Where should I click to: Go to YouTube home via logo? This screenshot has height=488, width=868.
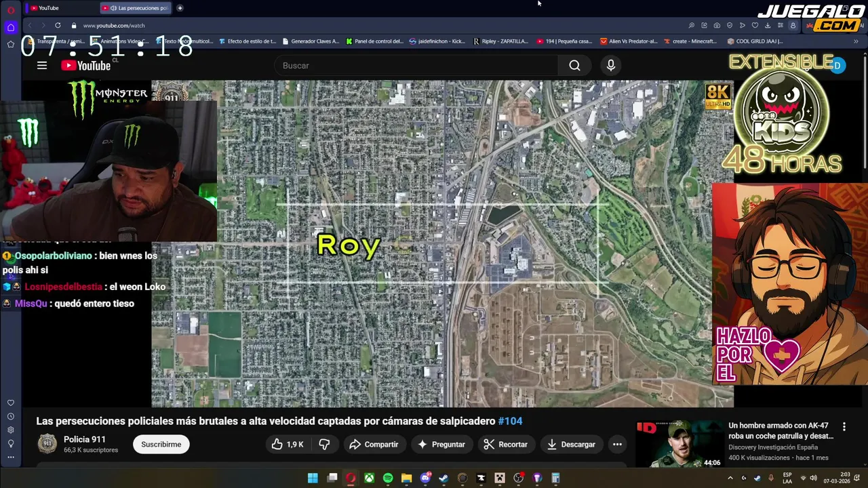85,66
